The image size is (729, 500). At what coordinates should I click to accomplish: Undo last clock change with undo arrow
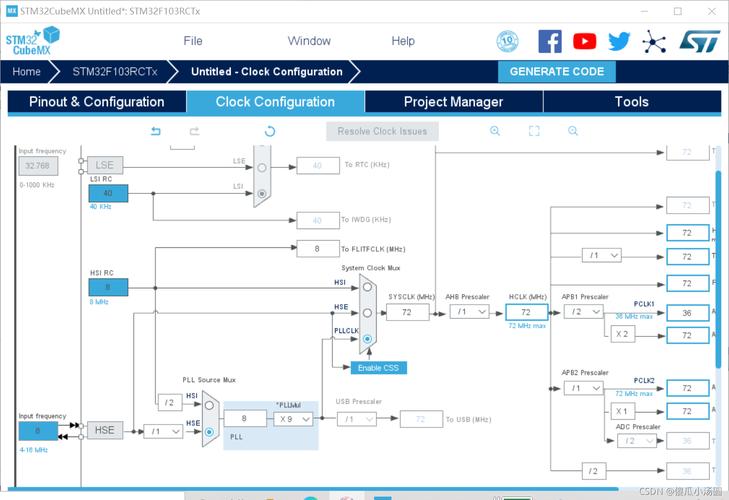coord(156,131)
